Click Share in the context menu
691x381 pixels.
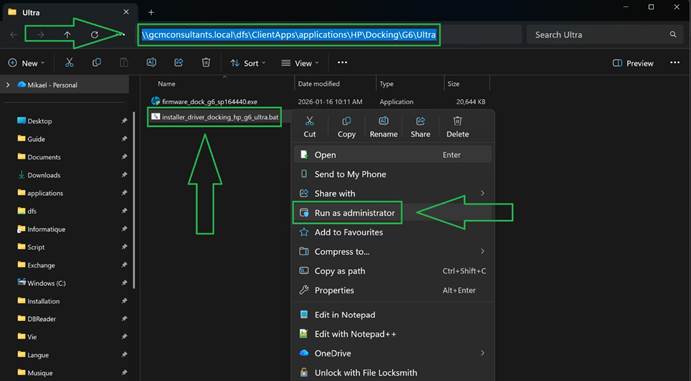click(x=420, y=127)
